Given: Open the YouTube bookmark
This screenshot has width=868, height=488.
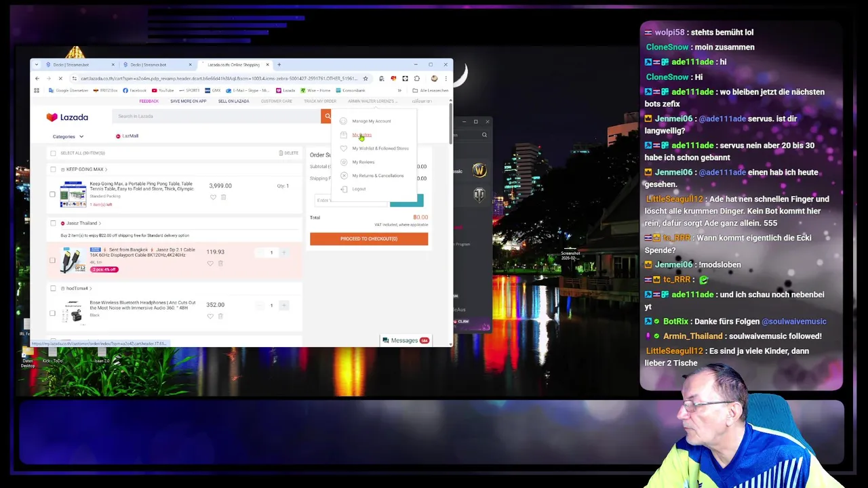Looking at the screenshot, I should (x=163, y=90).
